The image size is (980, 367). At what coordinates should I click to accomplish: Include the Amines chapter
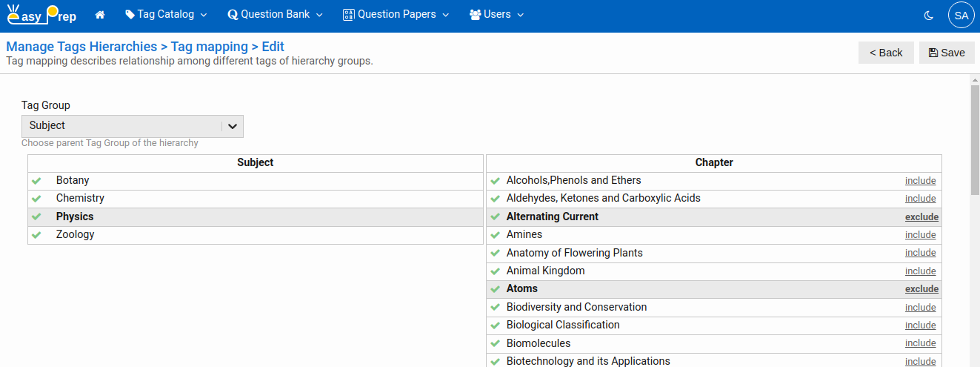tap(920, 235)
